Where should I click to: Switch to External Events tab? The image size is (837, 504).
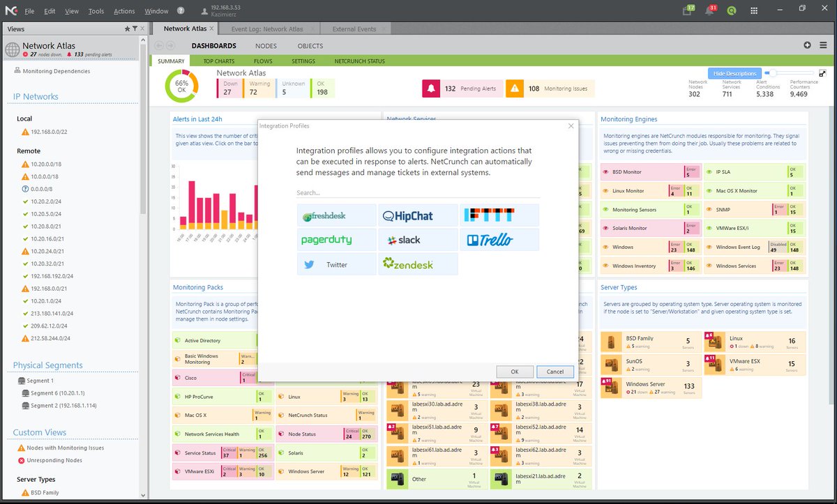354,29
